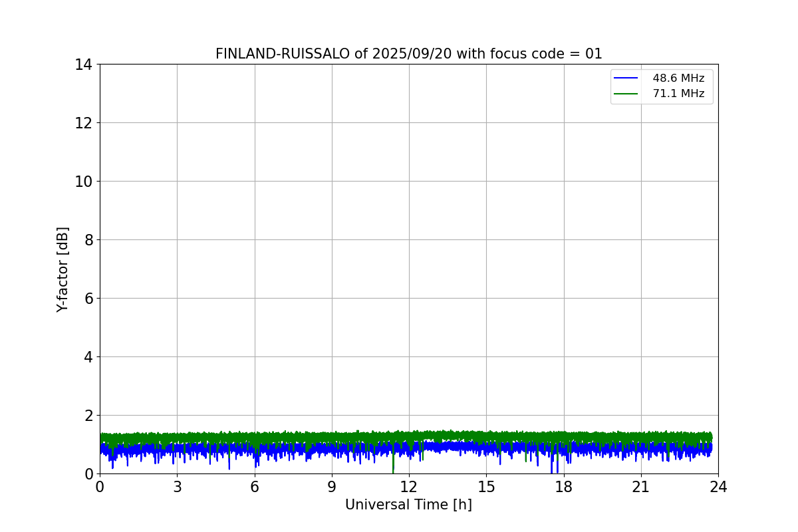Screen dimensions: 798x532
Task: Click the green line sample in legend
Action: (x=626, y=94)
